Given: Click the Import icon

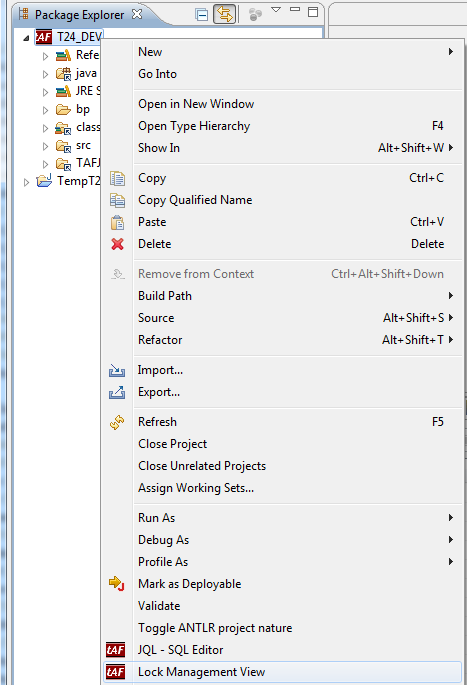Looking at the screenshot, I should (117, 370).
